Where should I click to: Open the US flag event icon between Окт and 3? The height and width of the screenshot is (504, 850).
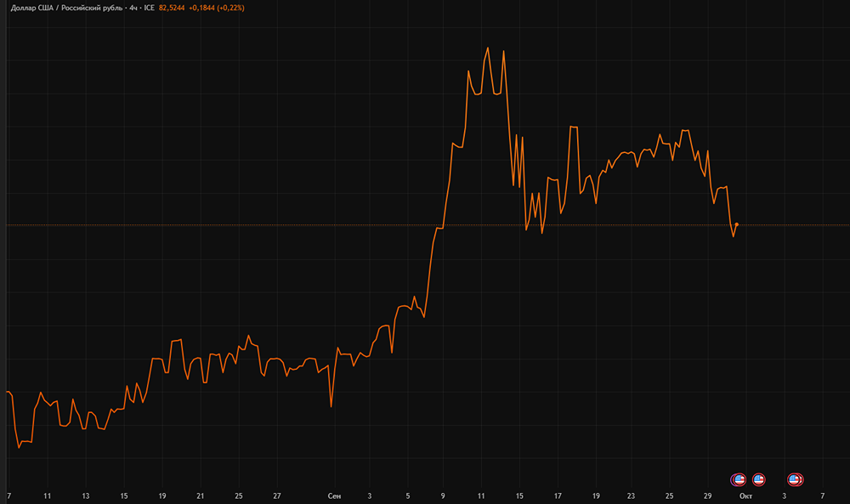759,479
